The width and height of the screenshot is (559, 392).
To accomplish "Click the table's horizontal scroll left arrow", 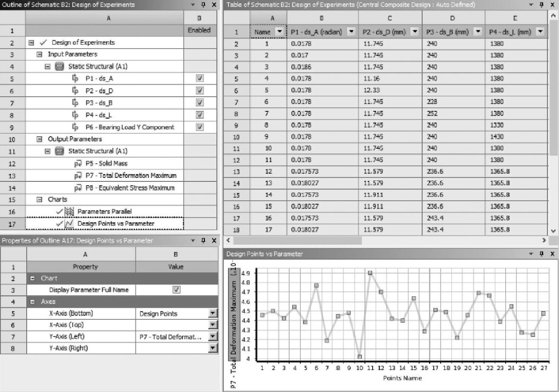I will [x=229, y=241].
